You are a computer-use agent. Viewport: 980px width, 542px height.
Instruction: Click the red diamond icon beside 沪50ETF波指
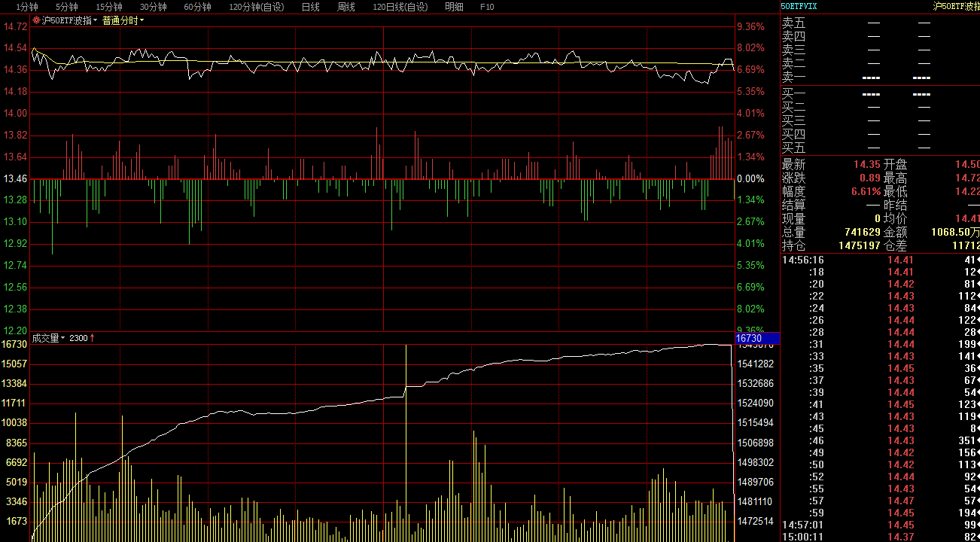coord(36,21)
